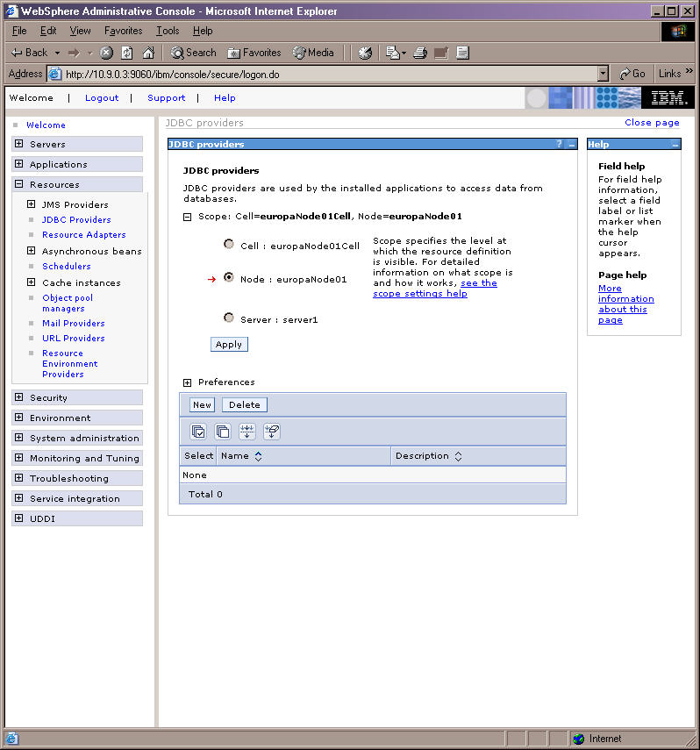Click the Deselect All items table icon
This screenshot has width=700, height=750.
pyautogui.click(x=223, y=432)
